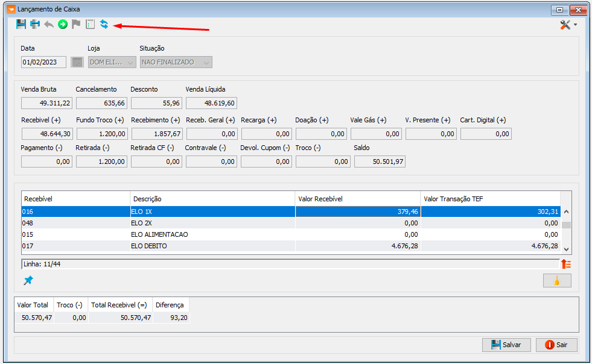Image resolution: width=592 pixels, height=364 pixels.
Task: Click the Venda Líquida field
Action: tap(211, 103)
